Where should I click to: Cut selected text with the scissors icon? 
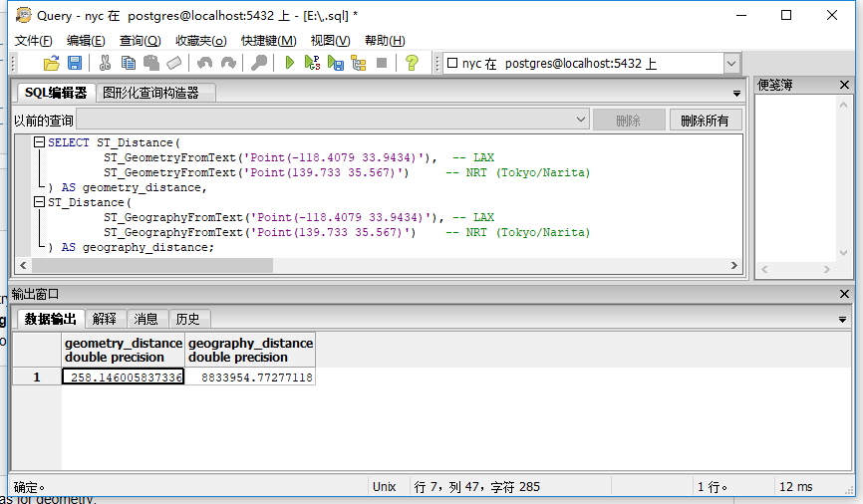pyautogui.click(x=105, y=64)
